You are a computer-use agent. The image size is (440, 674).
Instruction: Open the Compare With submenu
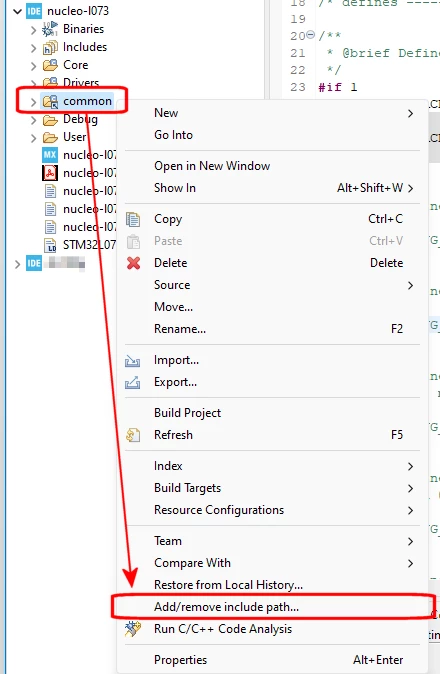click(272, 563)
